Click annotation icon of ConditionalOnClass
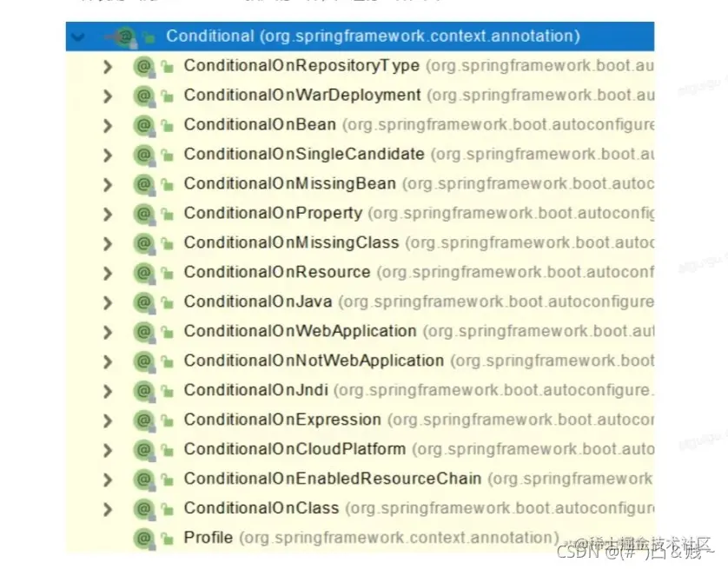This screenshot has height=569, width=728. coord(144,509)
